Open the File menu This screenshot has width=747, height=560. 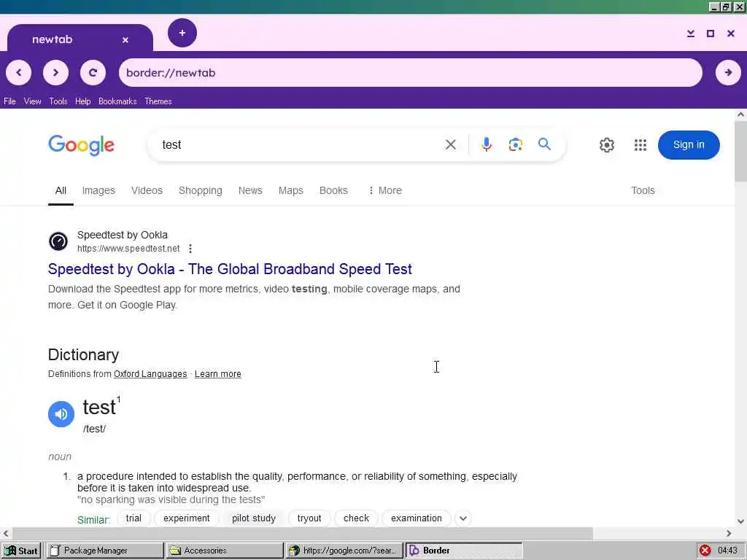(x=9, y=101)
